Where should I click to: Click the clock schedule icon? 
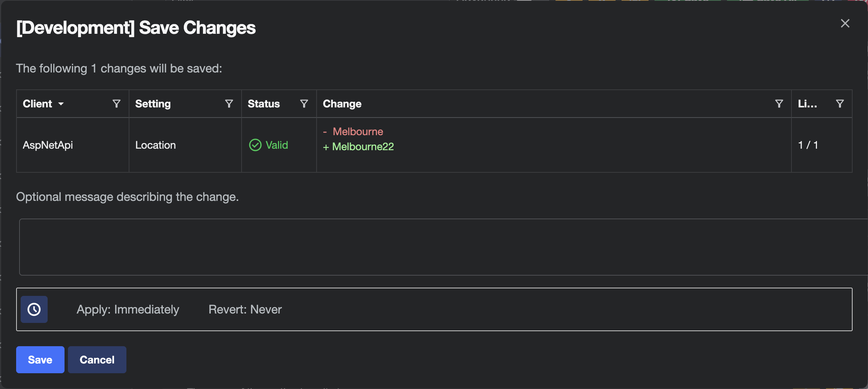pos(34,309)
